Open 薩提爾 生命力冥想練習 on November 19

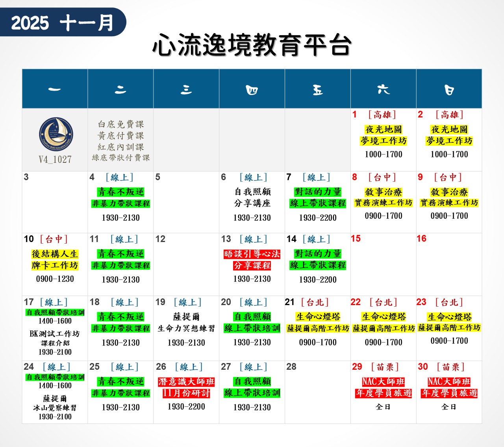[x=186, y=322]
